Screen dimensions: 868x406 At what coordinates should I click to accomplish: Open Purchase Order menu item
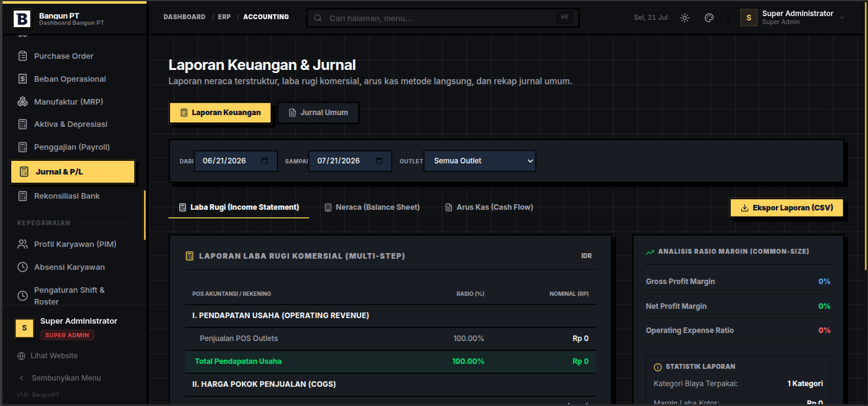[x=73, y=56]
